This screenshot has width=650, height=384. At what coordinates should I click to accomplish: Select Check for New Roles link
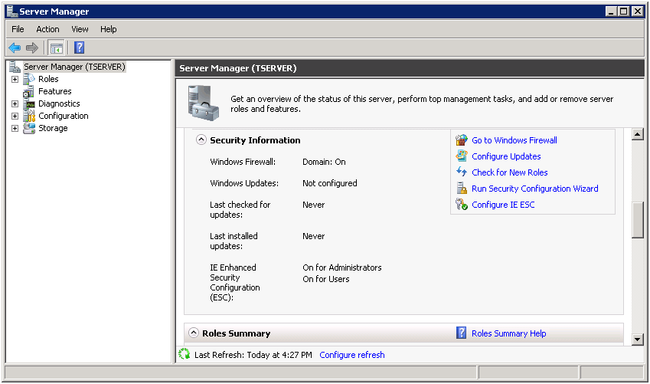[x=509, y=173]
